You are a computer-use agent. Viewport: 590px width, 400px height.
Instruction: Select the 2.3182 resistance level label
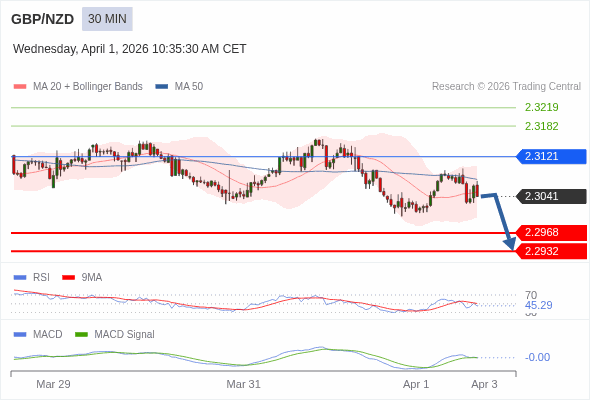(541, 126)
